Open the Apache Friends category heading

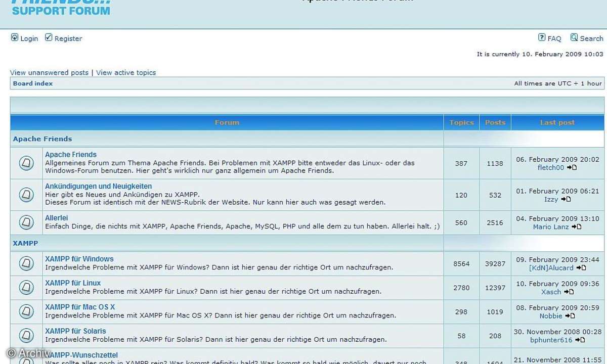pyautogui.click(x=42, y=139)
